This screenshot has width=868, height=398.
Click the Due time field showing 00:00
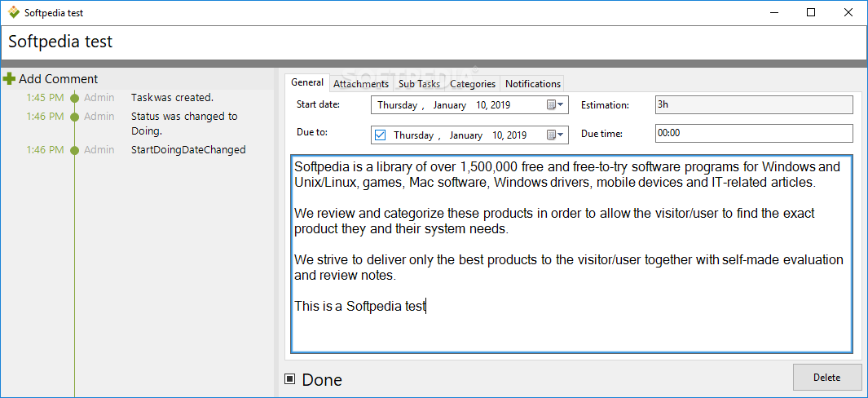753,134
